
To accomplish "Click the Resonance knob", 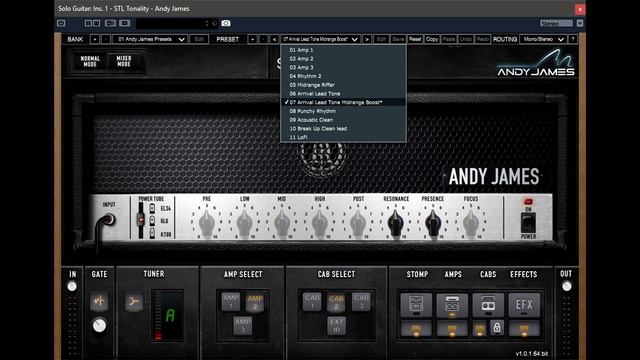I will pos(395,223).
